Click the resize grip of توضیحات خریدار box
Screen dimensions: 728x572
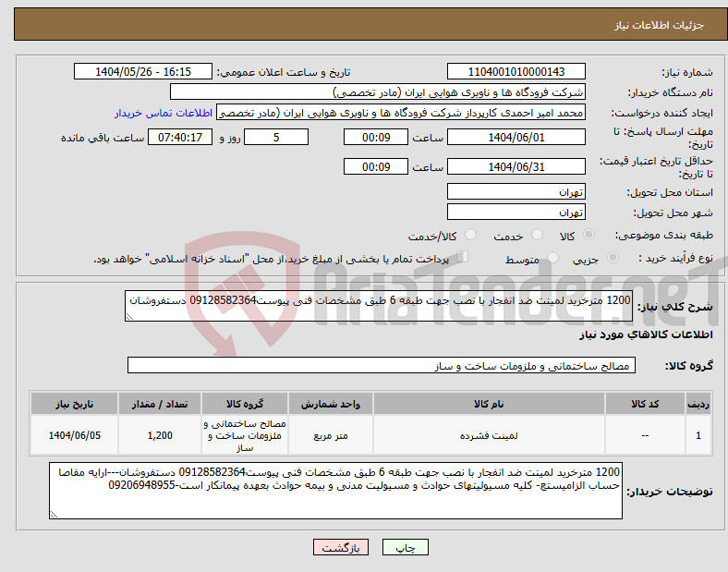tap(54, 515)
